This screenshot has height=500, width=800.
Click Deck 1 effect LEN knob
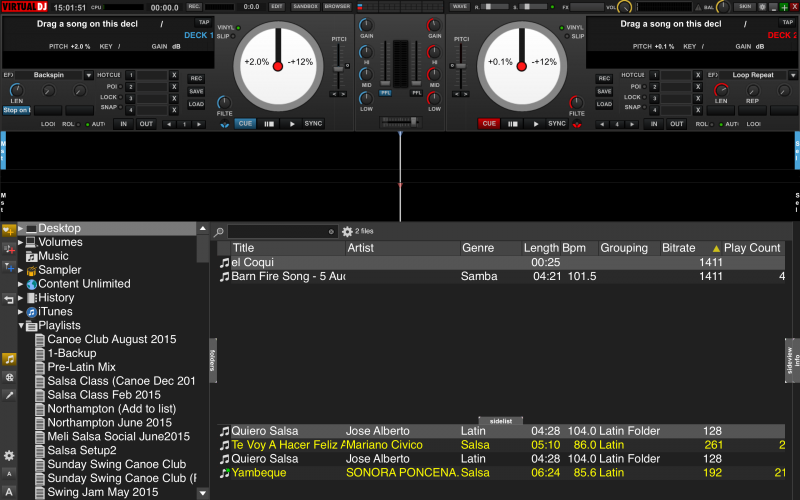pyautogui.click(x=16, y=90)
